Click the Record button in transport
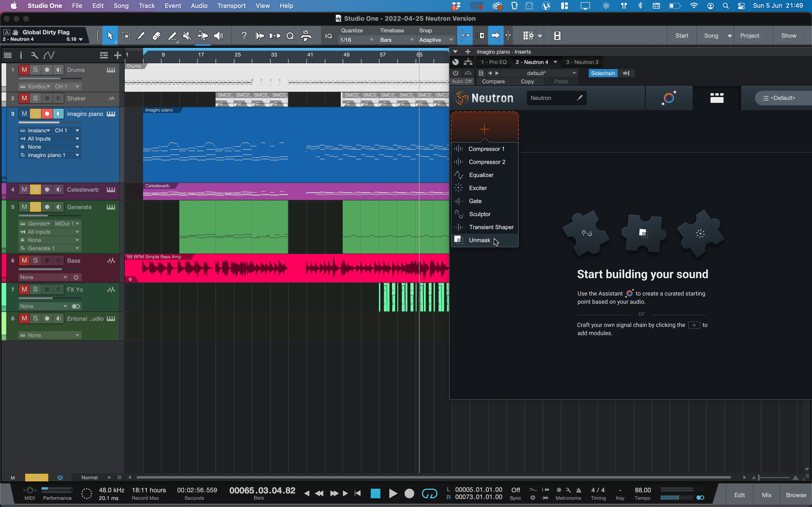The width and height of the screenshot is (812, 507). [409, 493]
